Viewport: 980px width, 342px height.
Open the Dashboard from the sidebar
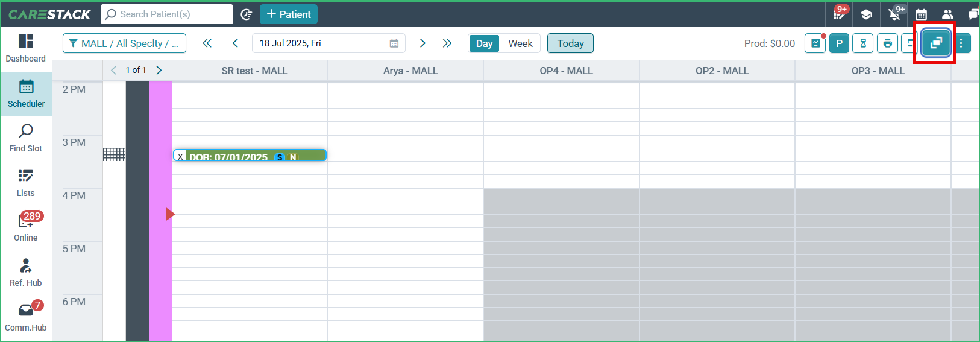click(x=26, y=48)
